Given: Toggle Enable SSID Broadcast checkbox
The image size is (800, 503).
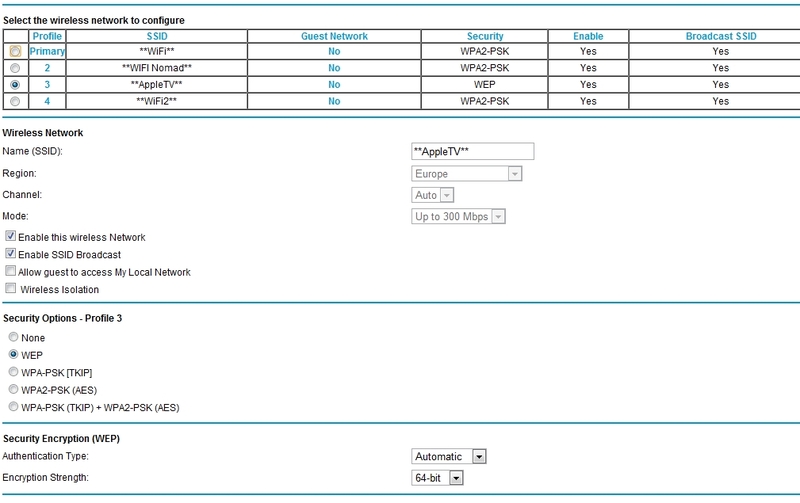Looking at the screenshot, I should click(x=10, y=254).
